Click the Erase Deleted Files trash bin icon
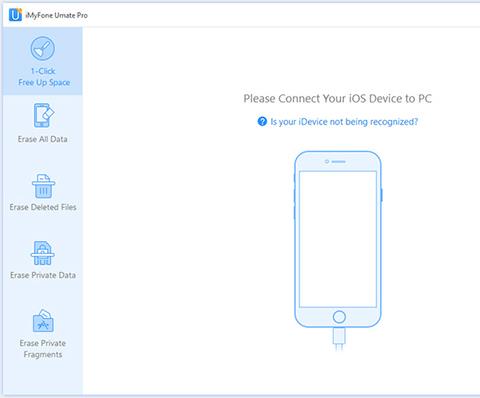 43,186
